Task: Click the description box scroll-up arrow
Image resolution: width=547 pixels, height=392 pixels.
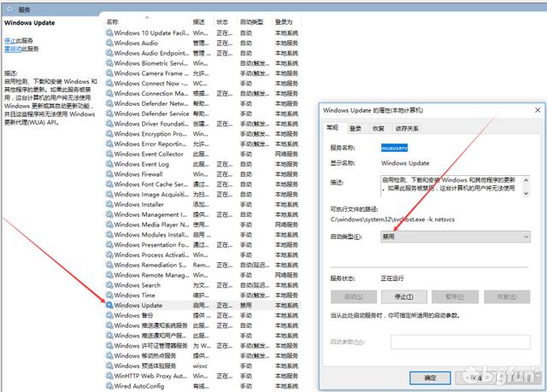Action: pyautogui.click(x=526, y=180)
